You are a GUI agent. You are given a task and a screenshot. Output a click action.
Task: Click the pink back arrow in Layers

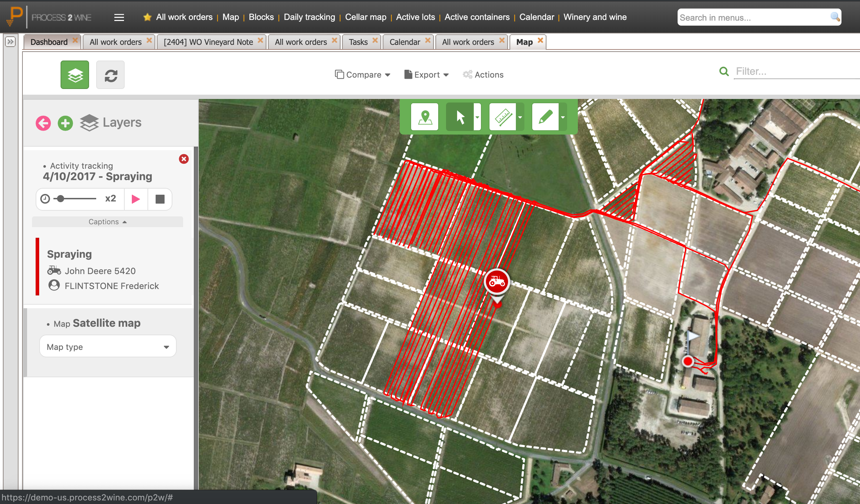pyautogui.click(x=43, y=123)
